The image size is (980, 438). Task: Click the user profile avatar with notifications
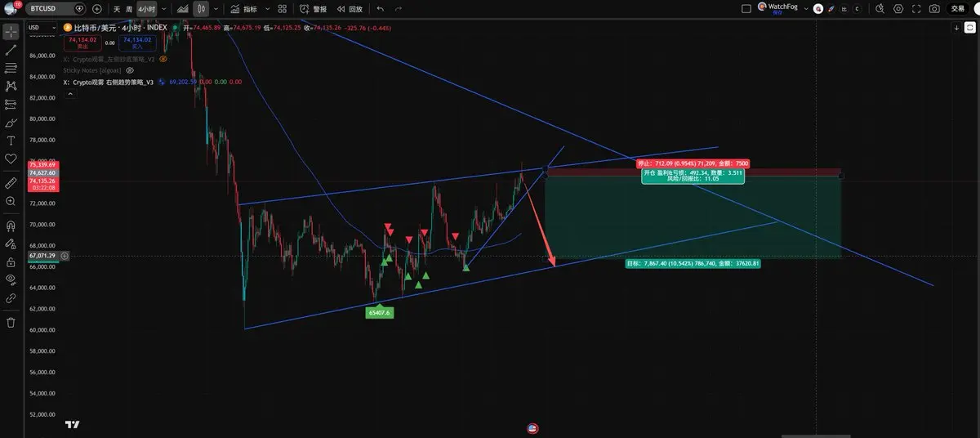11,8
